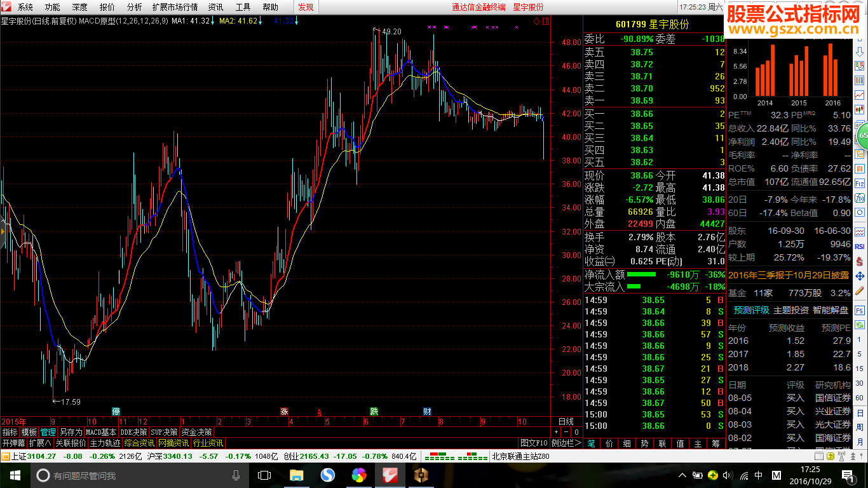Zoom out chart with the − button
Viewport: 868px width, 488px height.
coord(566,432)
